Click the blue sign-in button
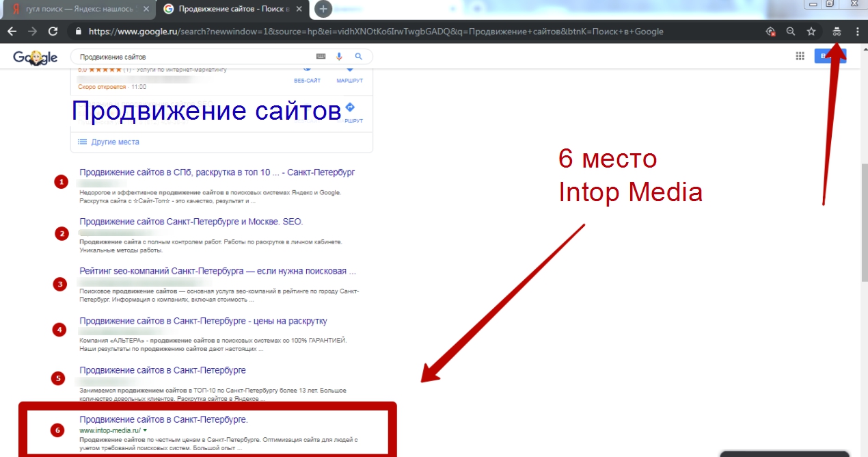 830,56
